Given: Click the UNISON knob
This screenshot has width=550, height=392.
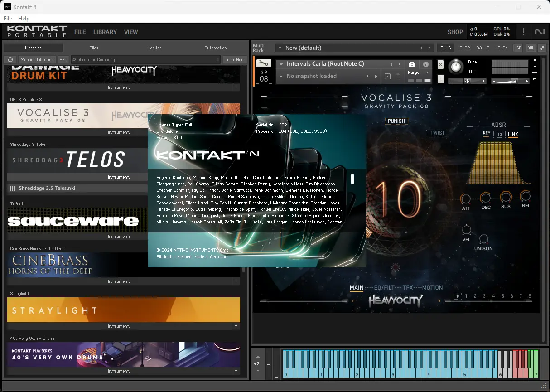Looking at the screenshot, I should [x=483, y=239].
